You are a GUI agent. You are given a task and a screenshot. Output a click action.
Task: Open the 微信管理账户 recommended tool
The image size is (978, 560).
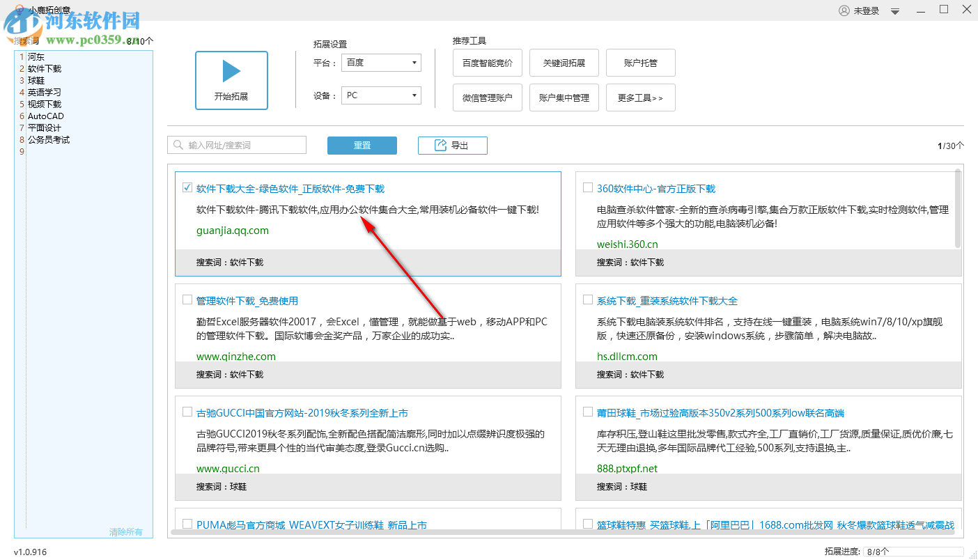tap(487, 98)
